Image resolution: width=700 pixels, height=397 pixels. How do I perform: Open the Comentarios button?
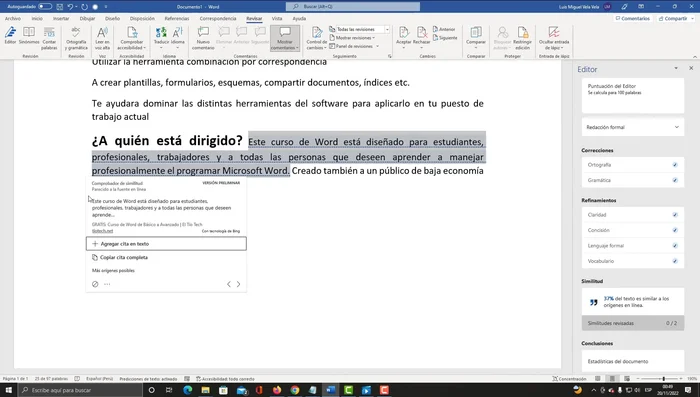coord(633,19)
